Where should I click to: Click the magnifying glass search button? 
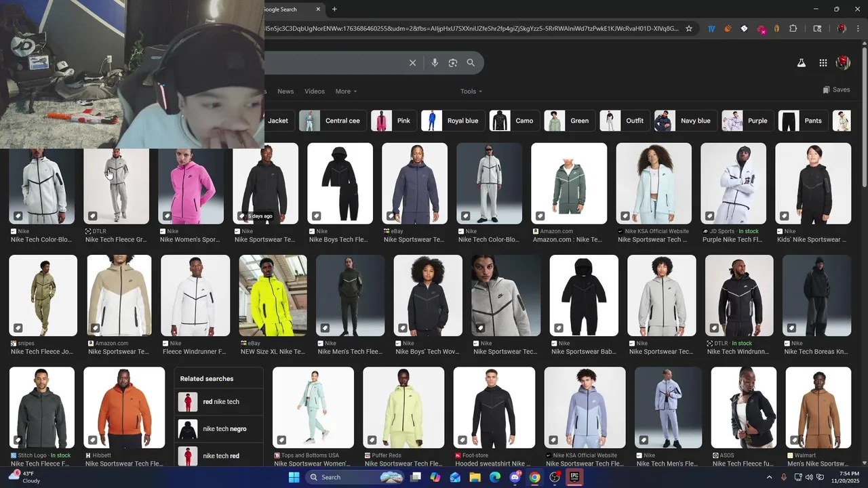(x=471, y=63)
